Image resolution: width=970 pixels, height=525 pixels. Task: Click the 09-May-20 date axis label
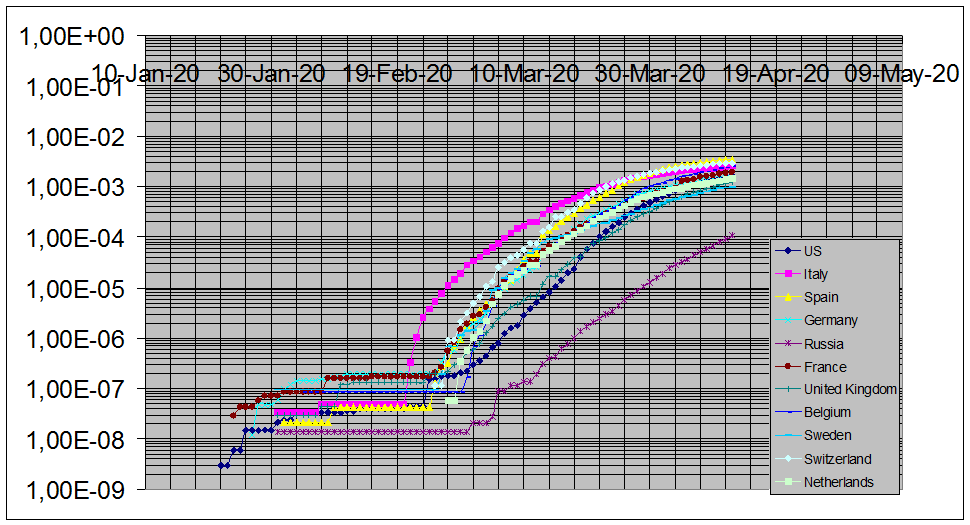pos(902,73)
